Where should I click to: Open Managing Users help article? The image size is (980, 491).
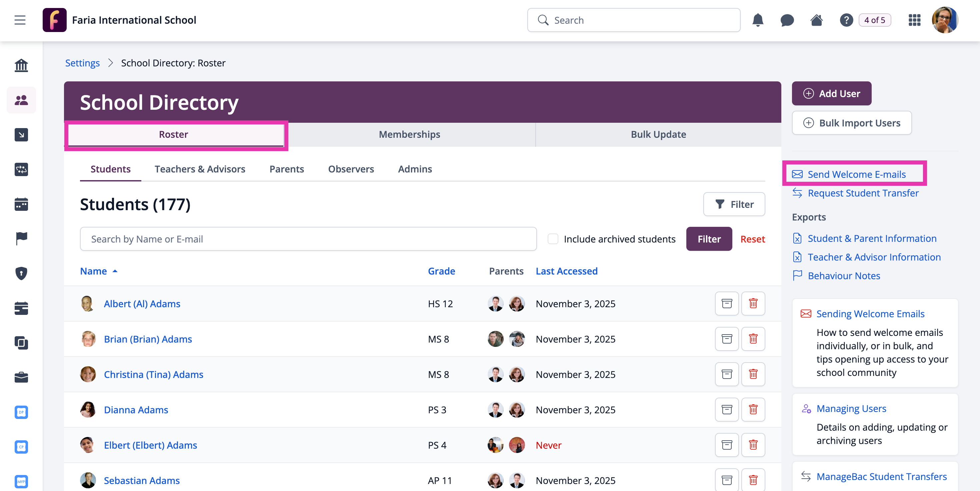[851, 408]
